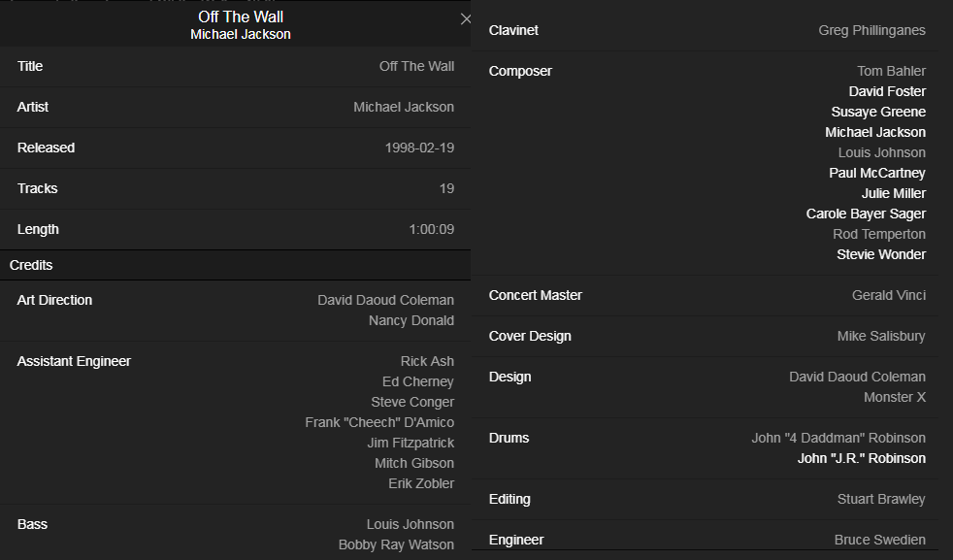Select the Paul McCartney composer link

pyautogui.click(x=877, y=173)
